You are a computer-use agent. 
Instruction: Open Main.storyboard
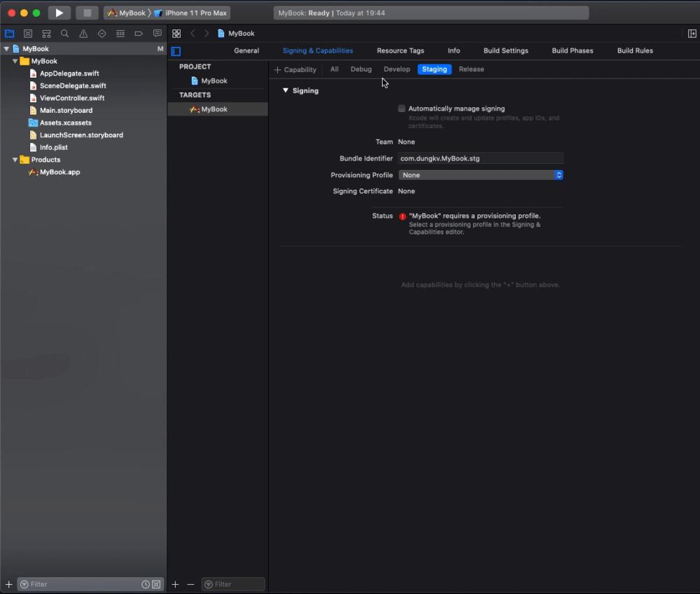[x=66, y=110]
